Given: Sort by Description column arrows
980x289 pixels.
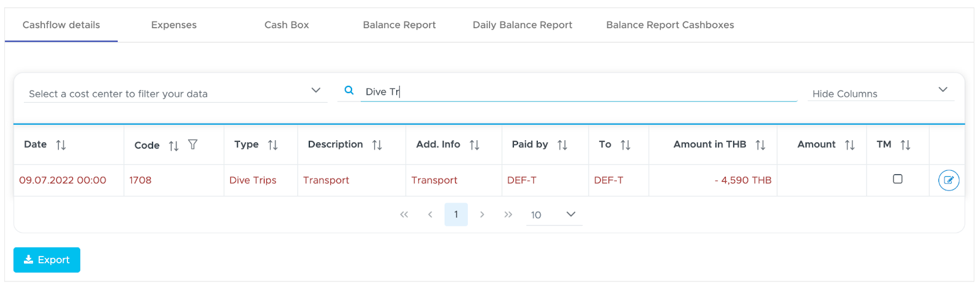Looking at the screenshot, I should click(x=377, y=145).
